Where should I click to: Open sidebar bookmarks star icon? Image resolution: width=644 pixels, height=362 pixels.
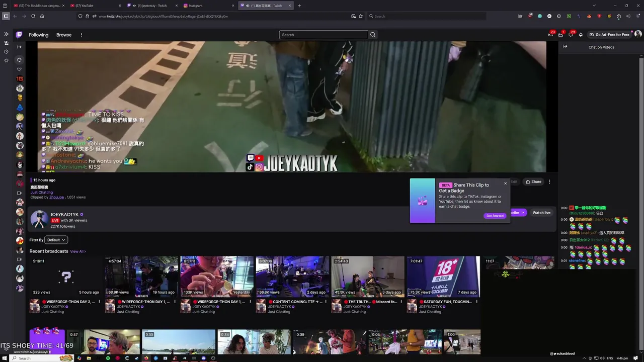tap(6, 60)
